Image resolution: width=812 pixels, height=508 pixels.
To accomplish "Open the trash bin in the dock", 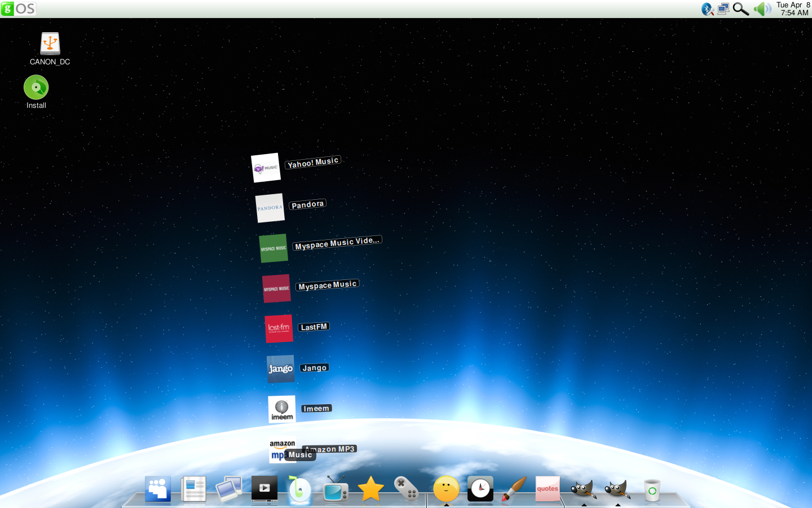I will [652, 490].
